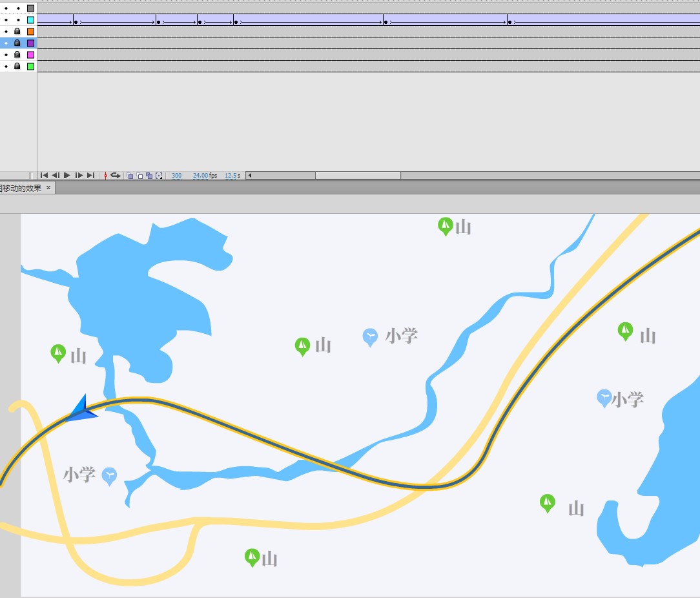Screen dimensions: 700x598
Task: Click the magenta layer outline color swatch
Action: point(30,55)
